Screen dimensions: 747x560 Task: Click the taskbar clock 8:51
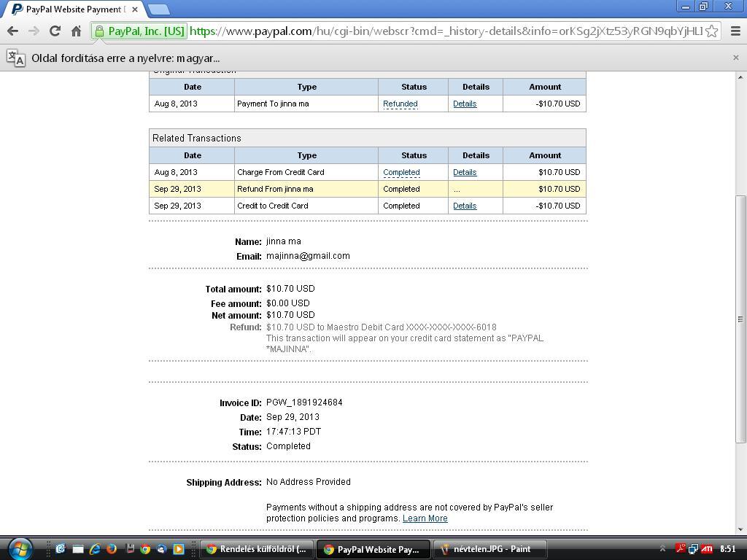(727, 549)
